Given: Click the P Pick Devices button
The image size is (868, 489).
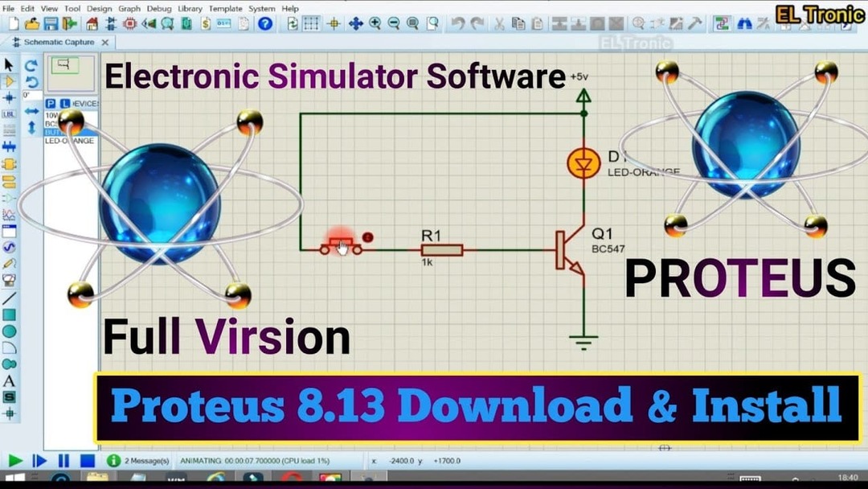Looking at the screenshot, I should pyautogui.click(x=51, y=104).
